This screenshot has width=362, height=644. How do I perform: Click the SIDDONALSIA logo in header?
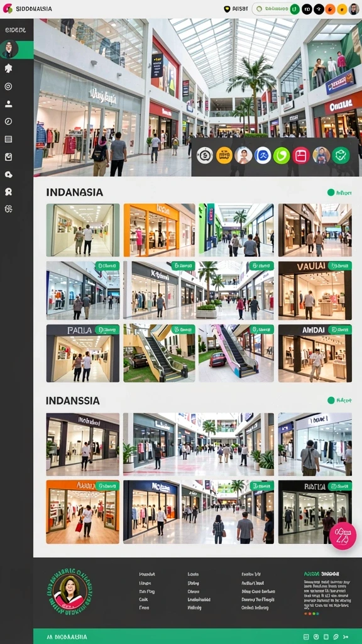click(x=28, y=9)
